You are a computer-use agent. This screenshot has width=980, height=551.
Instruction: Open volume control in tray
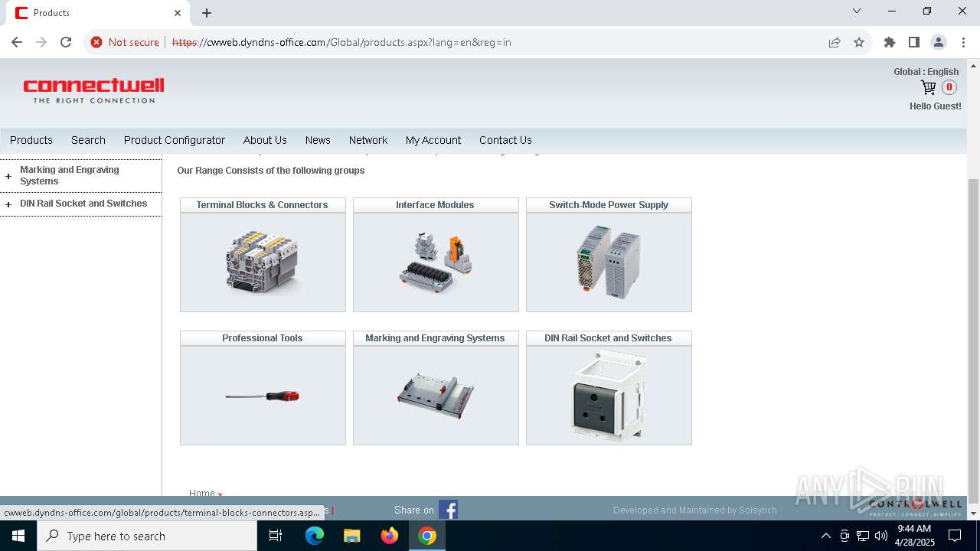click(x=881, y=536)
